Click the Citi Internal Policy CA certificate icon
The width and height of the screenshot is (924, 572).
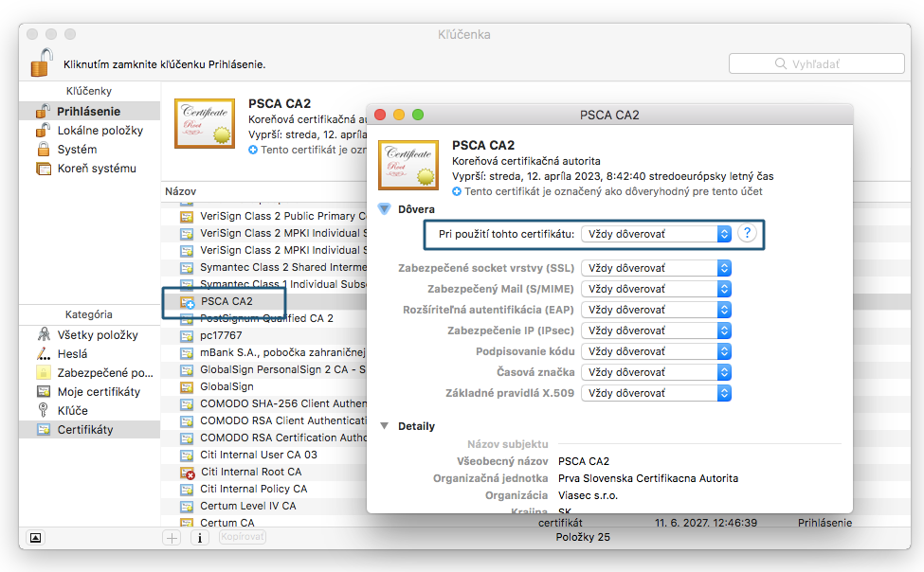coord(187,490)
